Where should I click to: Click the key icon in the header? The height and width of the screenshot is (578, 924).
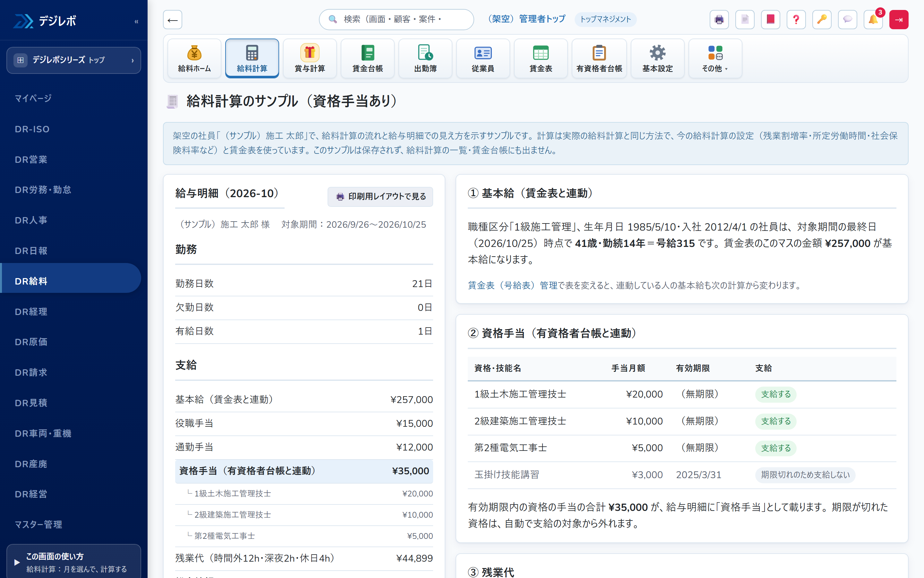(822, 20)
